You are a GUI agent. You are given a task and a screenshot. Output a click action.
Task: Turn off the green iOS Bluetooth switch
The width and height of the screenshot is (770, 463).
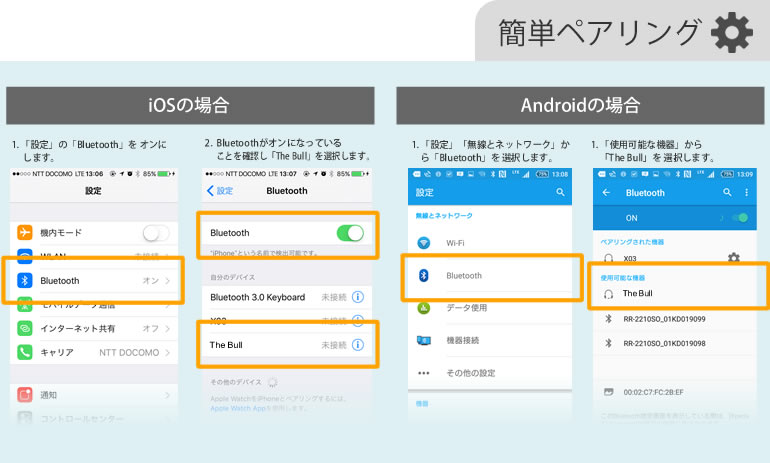[x=350, y=233]
